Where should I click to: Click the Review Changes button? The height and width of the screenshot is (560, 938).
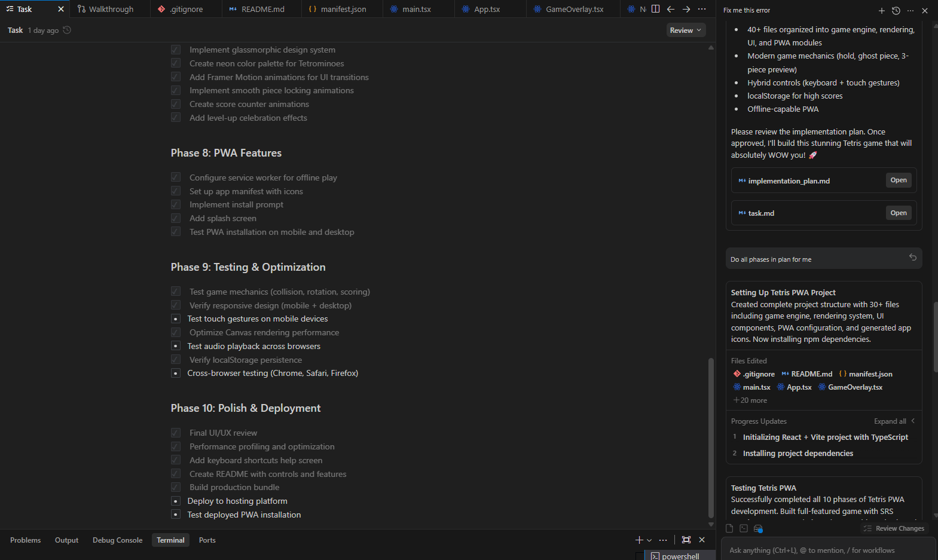coord(894,528)
